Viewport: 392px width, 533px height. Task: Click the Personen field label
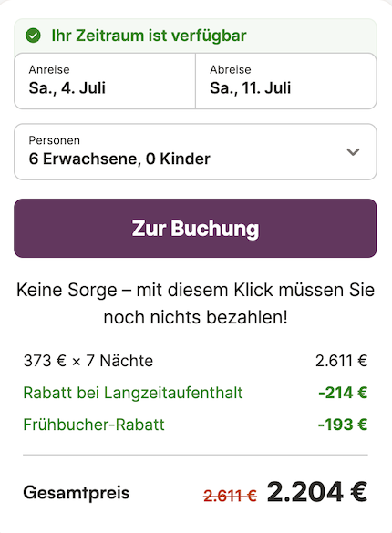click(x=55, y=140)
